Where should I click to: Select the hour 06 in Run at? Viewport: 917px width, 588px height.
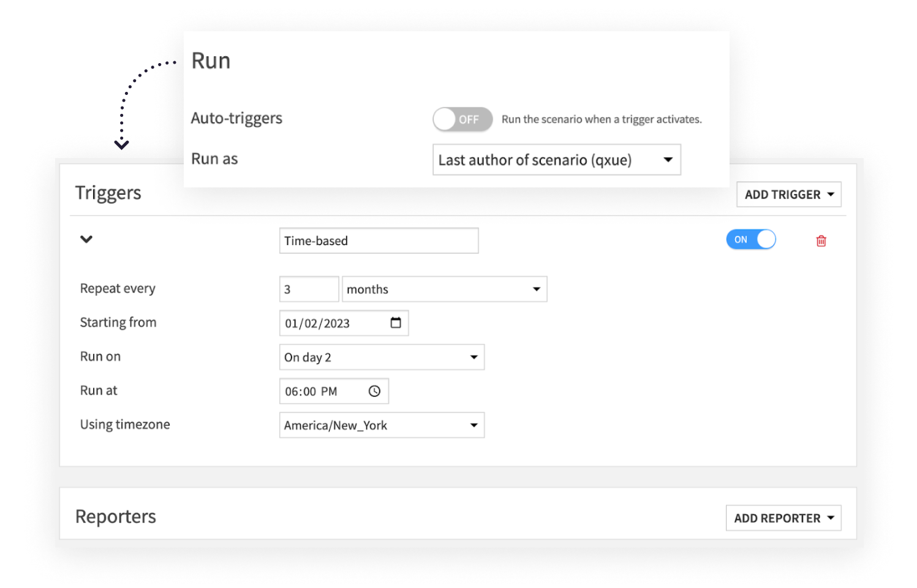292,391
